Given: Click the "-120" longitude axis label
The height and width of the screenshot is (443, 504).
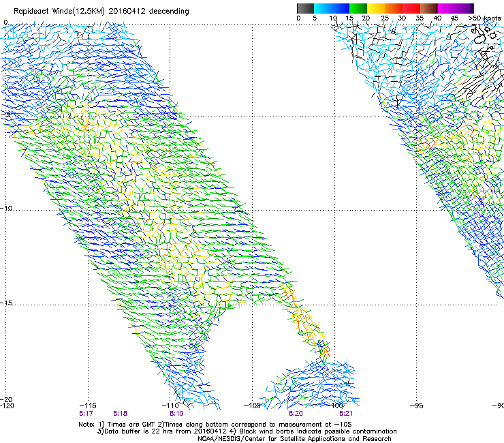Looking at the screenshot, I should tap(7, 406).
